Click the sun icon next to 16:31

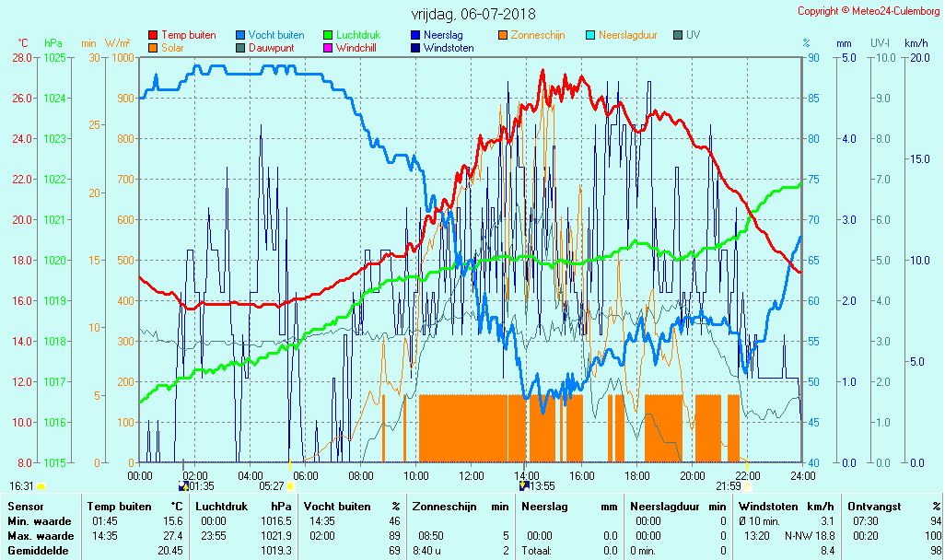(x=41, y=485)
